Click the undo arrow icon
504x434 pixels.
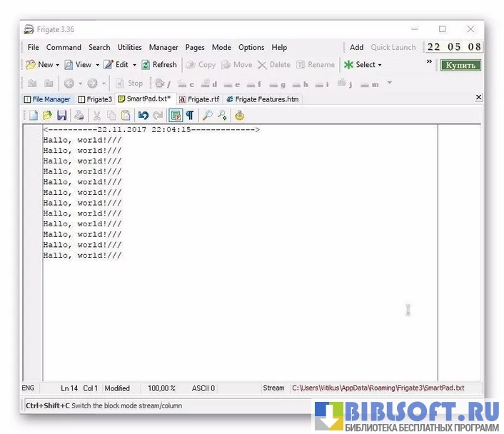tap(143, 115)
